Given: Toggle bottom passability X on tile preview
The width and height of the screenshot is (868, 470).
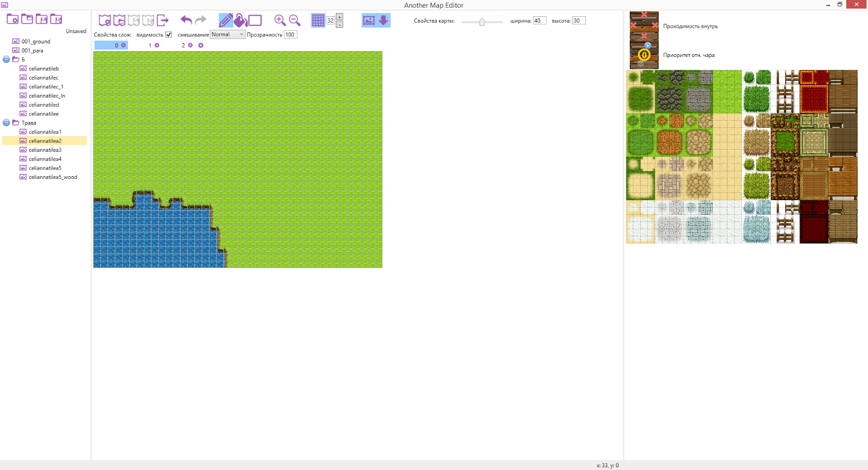Looking at the screenshot, I should pyautogui.click(x=644, y=36).
